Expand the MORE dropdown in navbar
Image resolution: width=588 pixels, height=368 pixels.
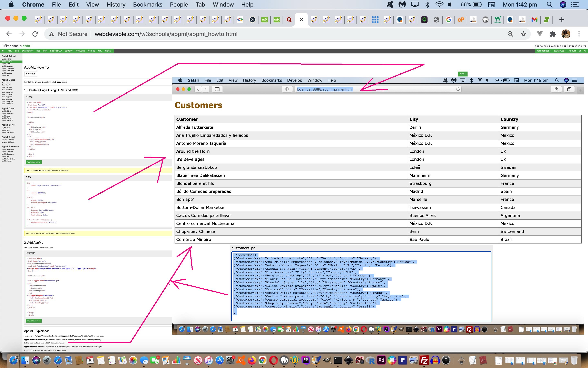click(x=108, y=51)
